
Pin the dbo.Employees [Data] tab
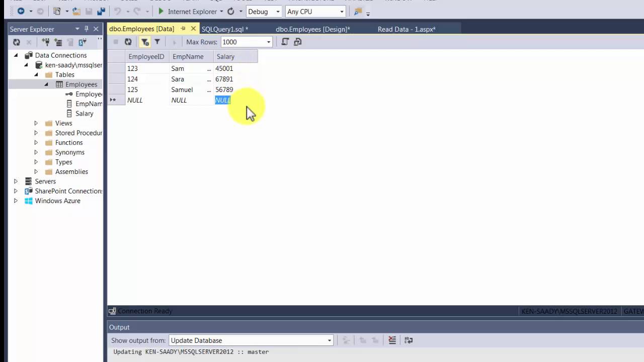click(x=183, y=29)
